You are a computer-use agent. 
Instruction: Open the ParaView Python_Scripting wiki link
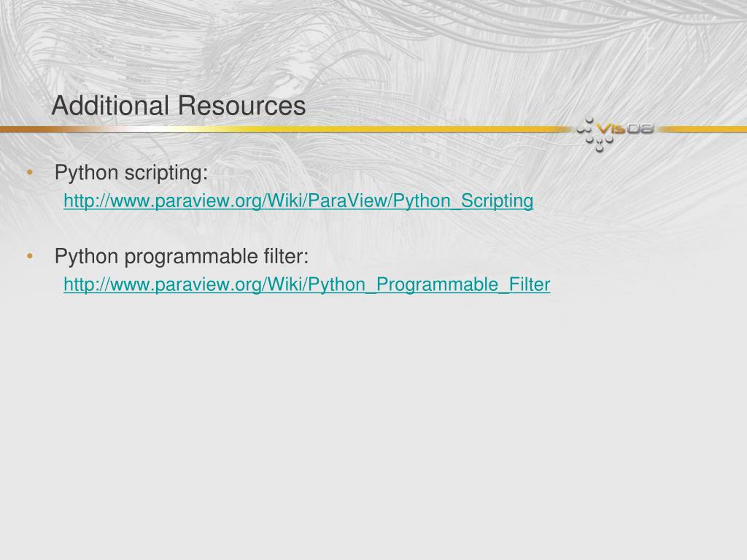pyautogui.click(x=298, y=201)
